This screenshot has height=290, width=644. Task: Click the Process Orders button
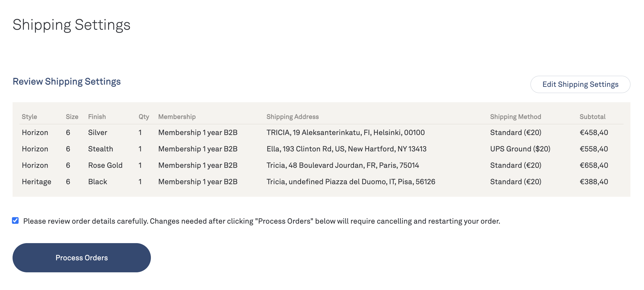(x=81, y=257)
